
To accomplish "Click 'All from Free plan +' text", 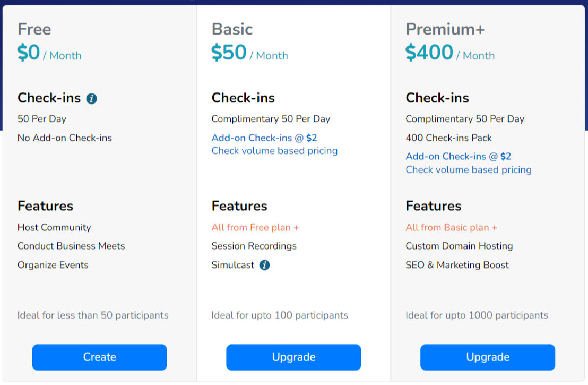I will (x=255, y=227).
